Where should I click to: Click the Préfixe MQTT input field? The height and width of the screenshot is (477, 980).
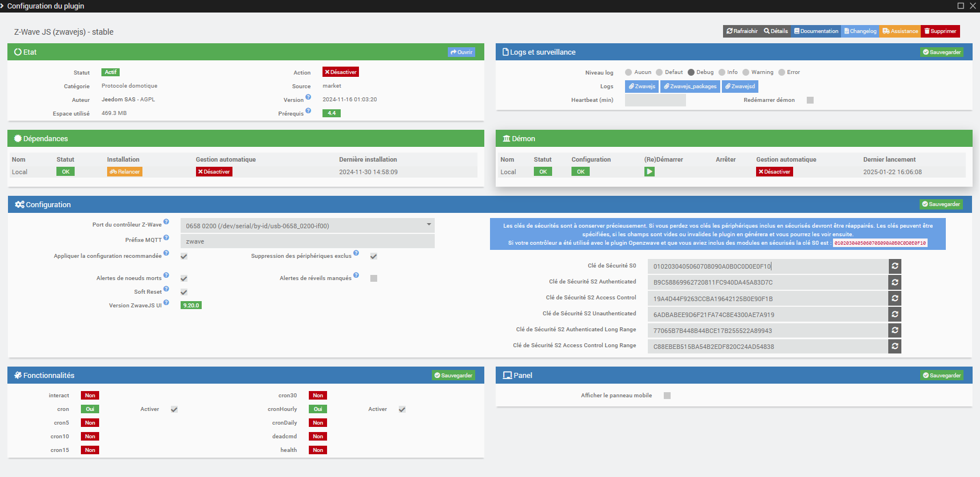(x=307, y=241)
